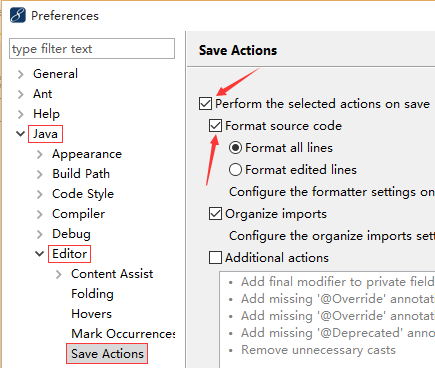Open the Save Actions tree item
Image resolution: width=435 pixels, height=368 pixels.
[x=107, y=354]
